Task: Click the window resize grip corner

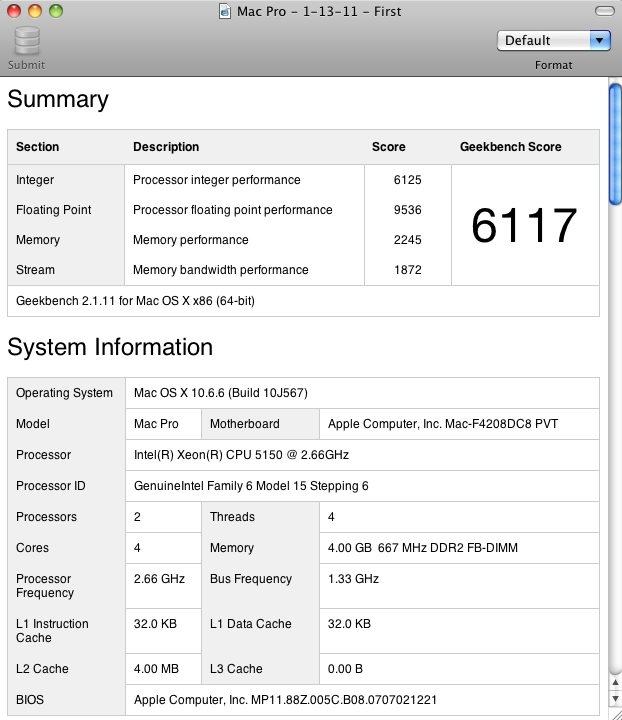Action: [x=616, y=714]
